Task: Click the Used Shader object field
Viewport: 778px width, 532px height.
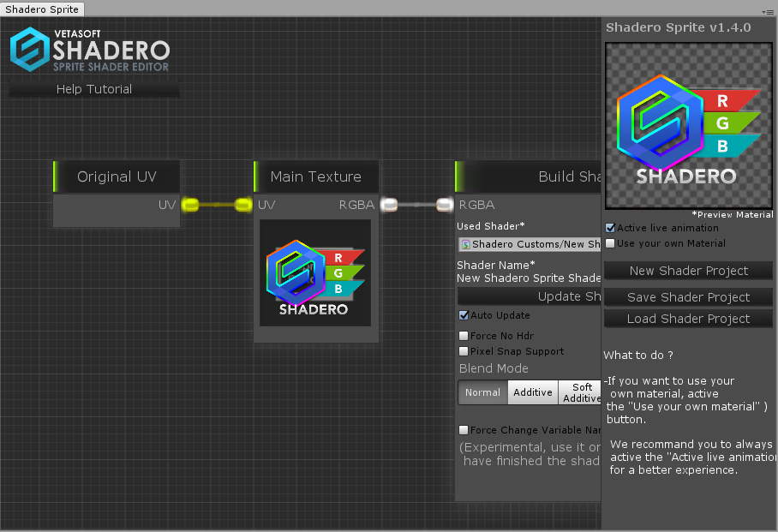Action: pos(529,244)
